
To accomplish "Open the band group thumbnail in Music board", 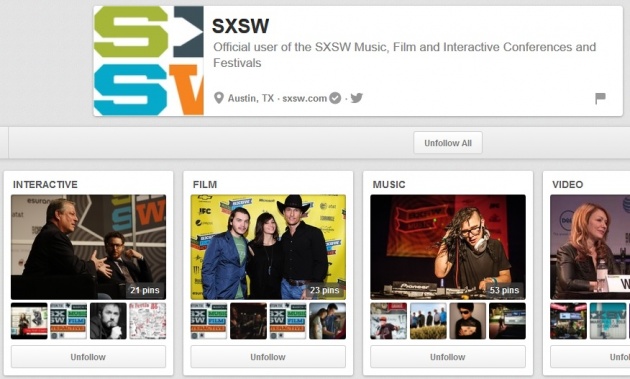I will coord(428,321).
